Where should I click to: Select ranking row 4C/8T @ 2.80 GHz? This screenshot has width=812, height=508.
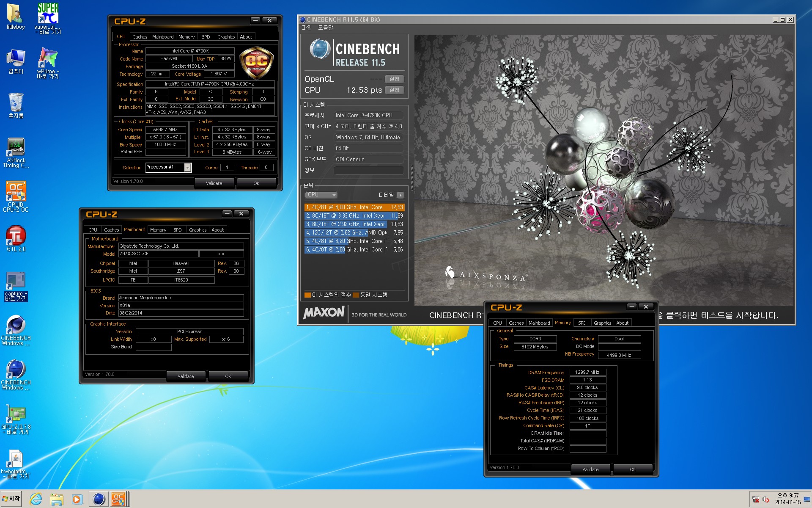[x=354, y=250]
